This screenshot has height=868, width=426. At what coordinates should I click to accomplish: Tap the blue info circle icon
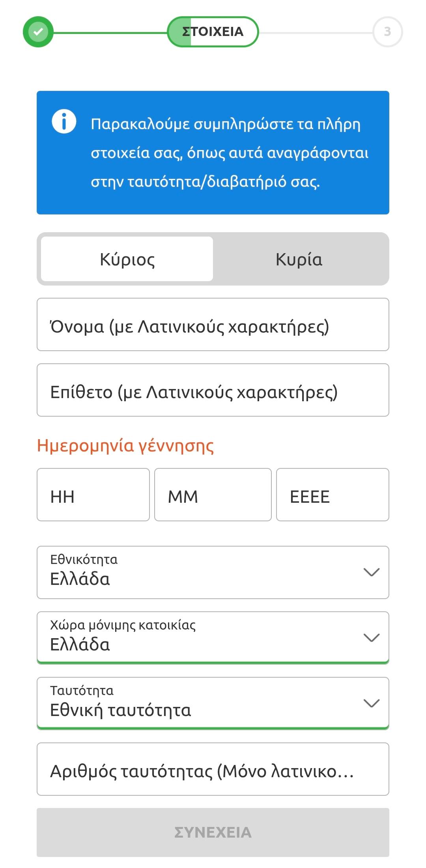[64, 121]
